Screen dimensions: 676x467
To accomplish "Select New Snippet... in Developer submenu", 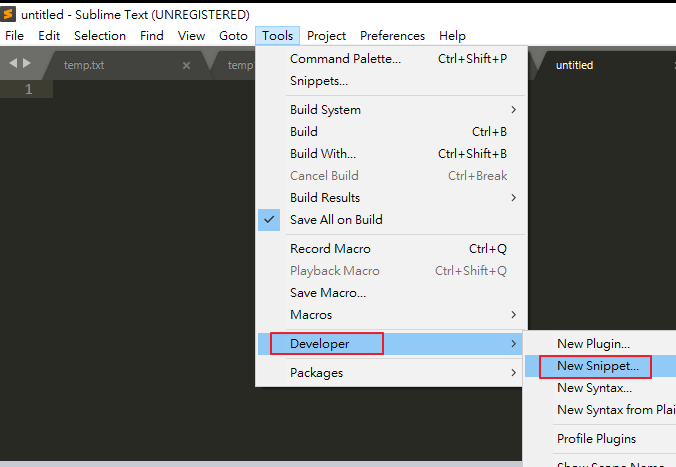I will (x=601, y=366).
